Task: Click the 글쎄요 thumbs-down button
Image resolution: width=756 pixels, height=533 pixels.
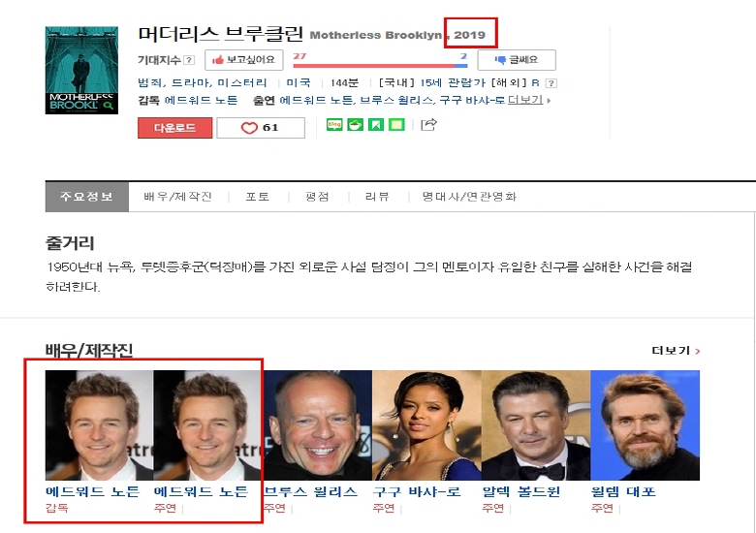Action: (516, 60)
